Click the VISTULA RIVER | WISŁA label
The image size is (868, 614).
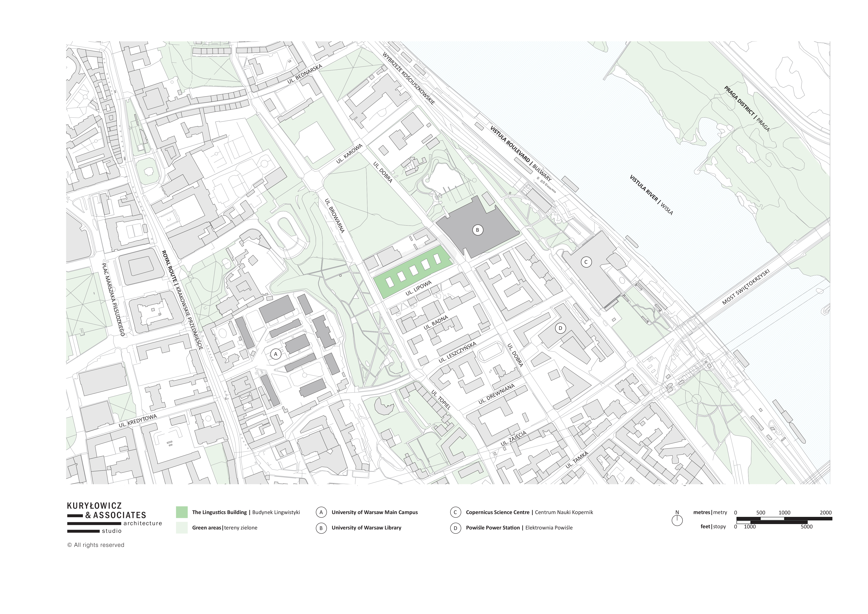coord(651,195)
